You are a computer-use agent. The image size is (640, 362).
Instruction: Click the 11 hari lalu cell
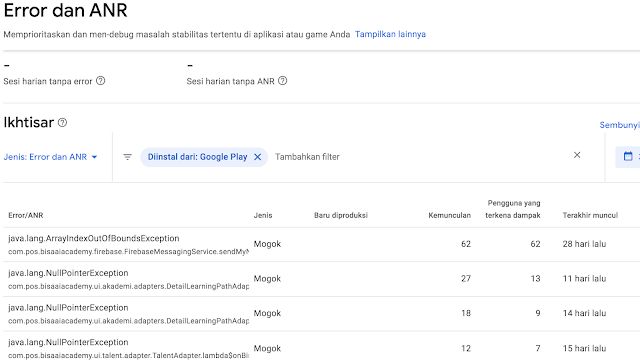[x=584, y=279]
